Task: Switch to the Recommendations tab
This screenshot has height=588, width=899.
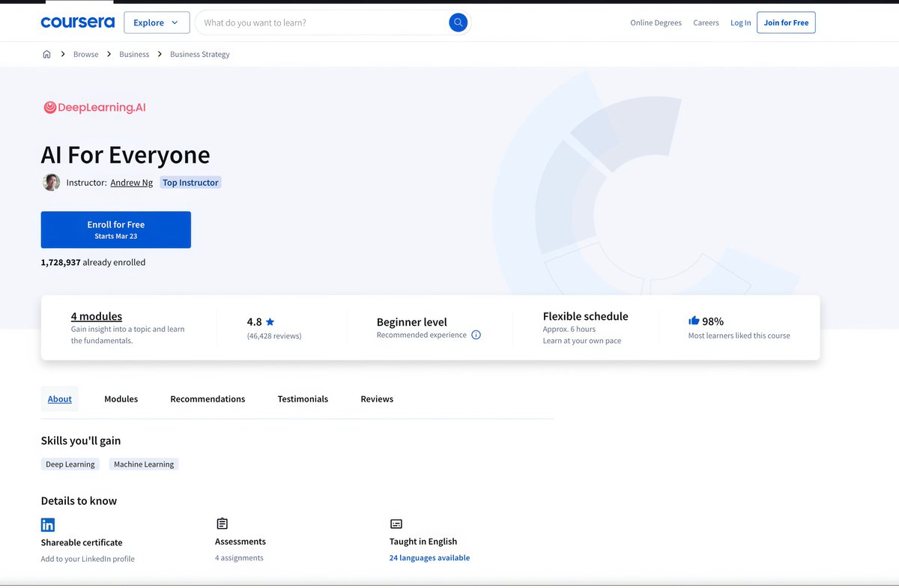Action: 208,398
